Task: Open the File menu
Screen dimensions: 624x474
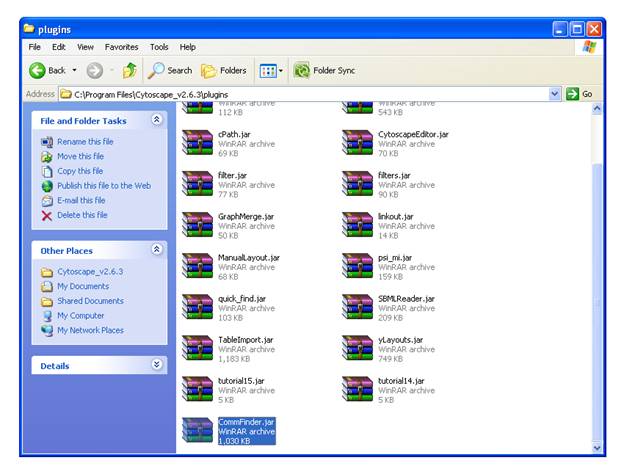Action: 35,47
